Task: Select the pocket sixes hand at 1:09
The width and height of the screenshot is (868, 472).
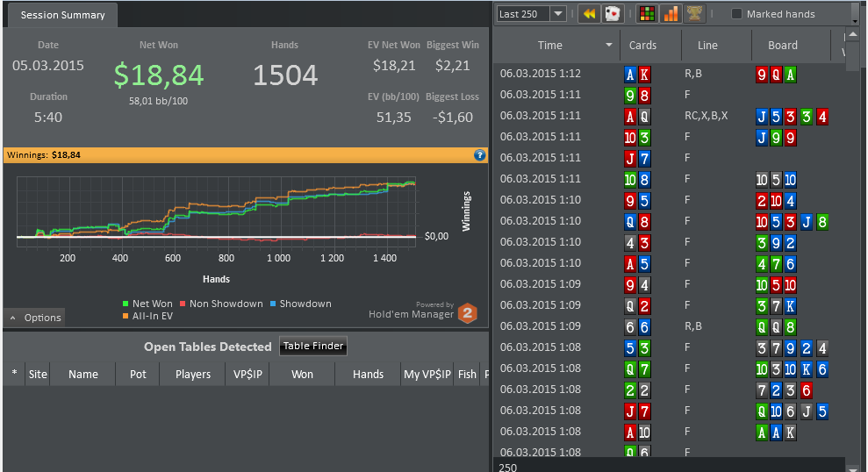Action: point(669,325)
